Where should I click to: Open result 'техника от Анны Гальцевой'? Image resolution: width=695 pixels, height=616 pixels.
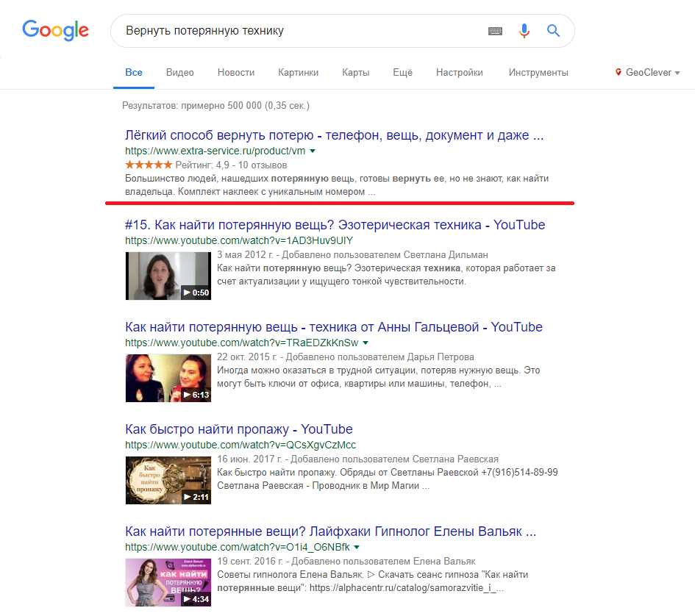point(334,327)
